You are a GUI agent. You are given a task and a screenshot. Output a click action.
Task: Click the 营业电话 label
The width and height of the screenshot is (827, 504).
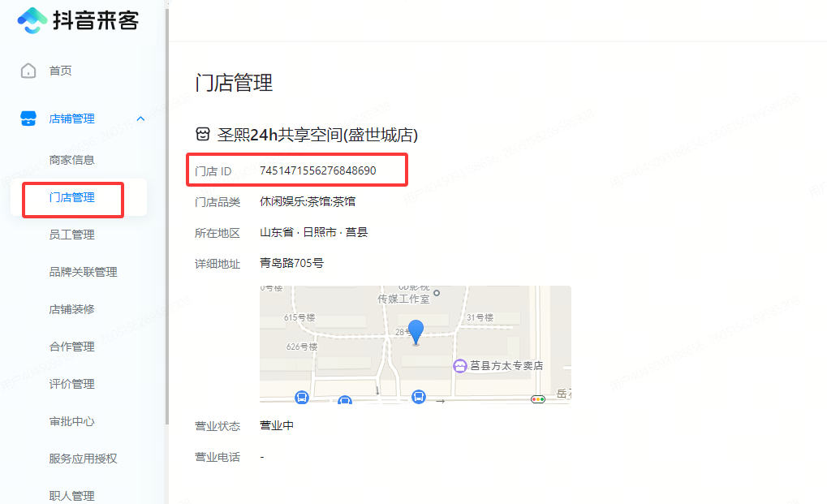tap(218, 457)
